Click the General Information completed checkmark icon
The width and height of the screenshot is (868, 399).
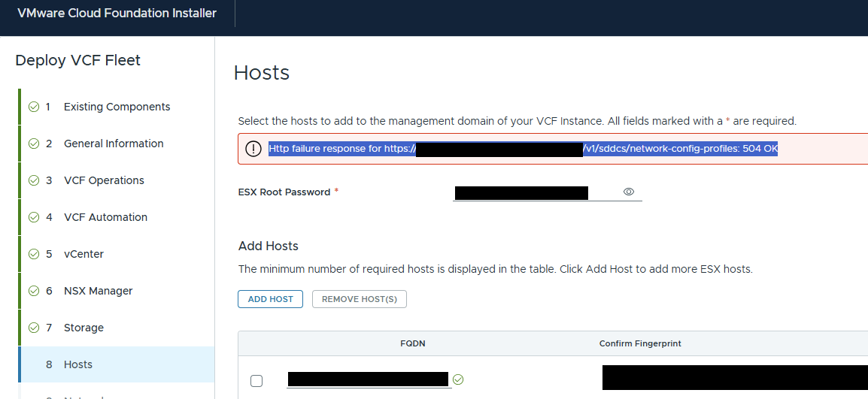34,144
